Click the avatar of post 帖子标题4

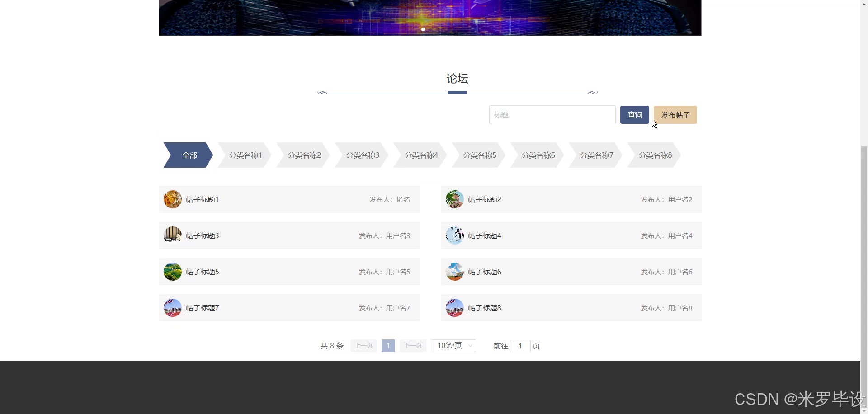click(x=454, y=235)
